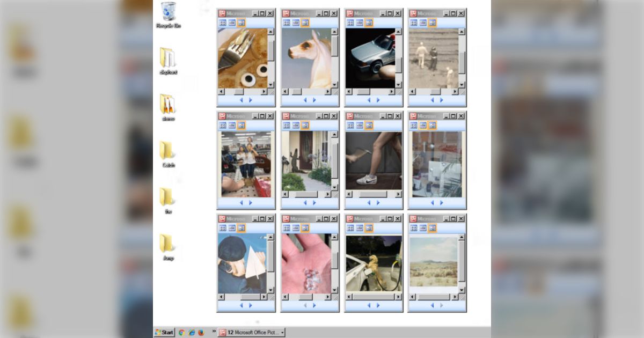
Task: Click horizontal scrollbar thumb in toy car window
Action: click(363, 92)
